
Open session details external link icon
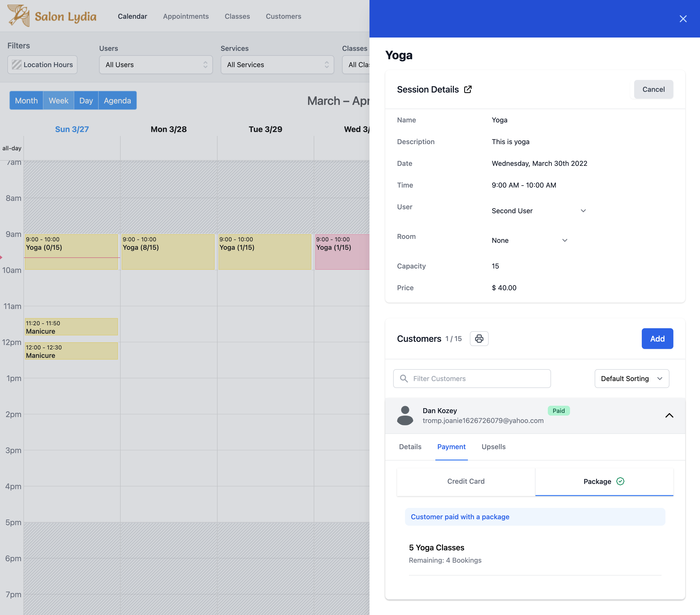468,89
